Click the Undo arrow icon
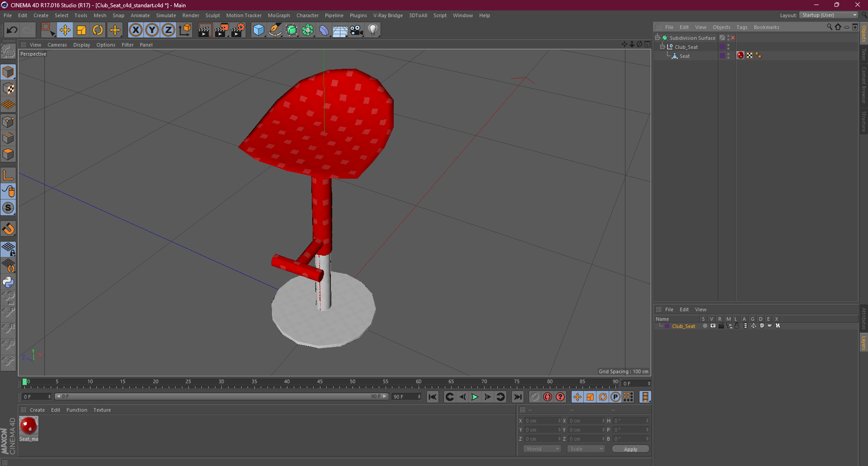The width and height of the screenshot is (868, 466). (x=12, y=30)
